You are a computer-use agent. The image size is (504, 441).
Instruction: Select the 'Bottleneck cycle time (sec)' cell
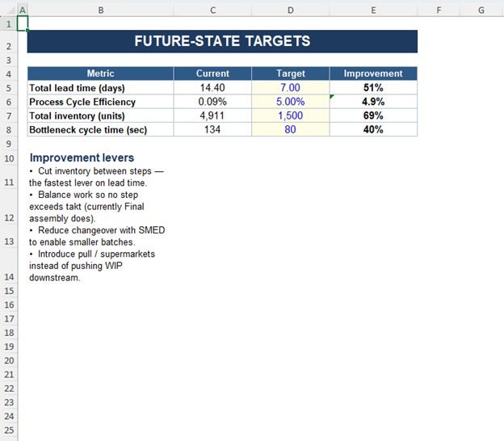point(101,129)
